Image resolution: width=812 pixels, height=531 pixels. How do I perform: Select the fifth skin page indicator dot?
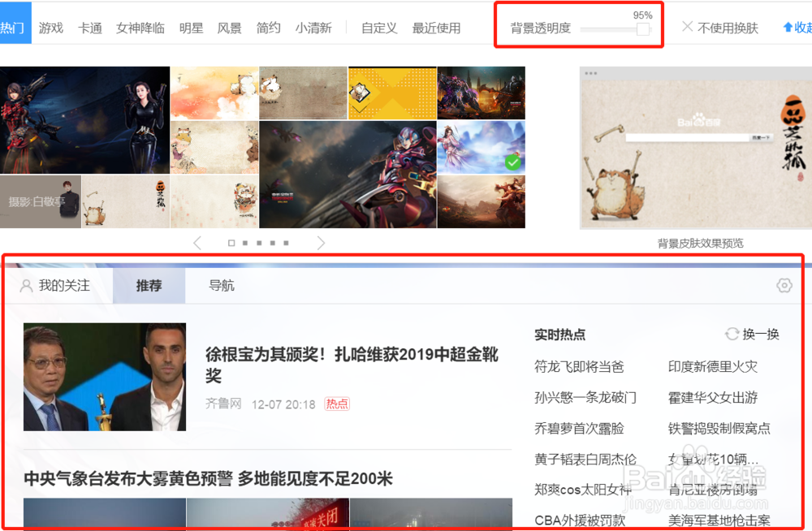click(286, 243)
